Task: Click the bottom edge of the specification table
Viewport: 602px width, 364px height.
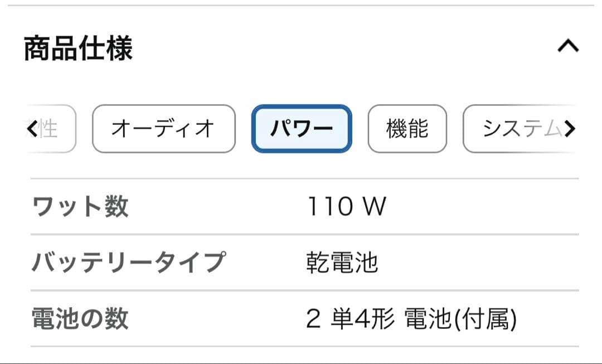Action: pos(301,346)
